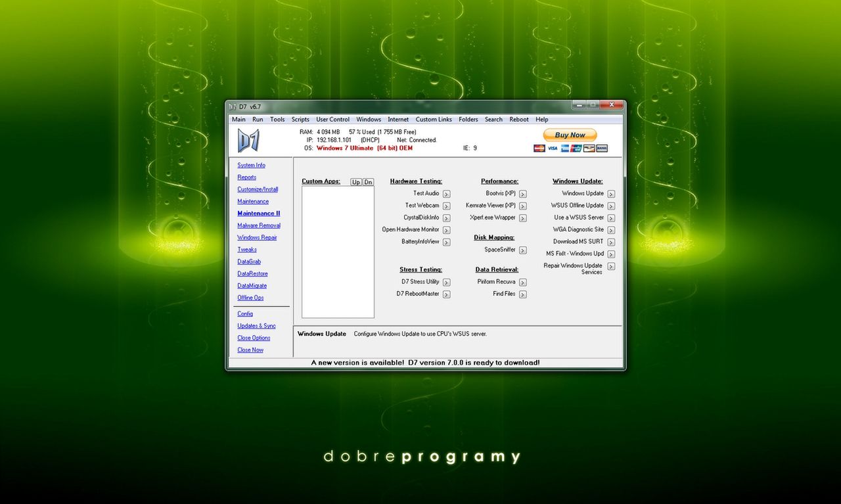Launch Test Audio arrow button
841x504 pixels.
click(446, 194)
